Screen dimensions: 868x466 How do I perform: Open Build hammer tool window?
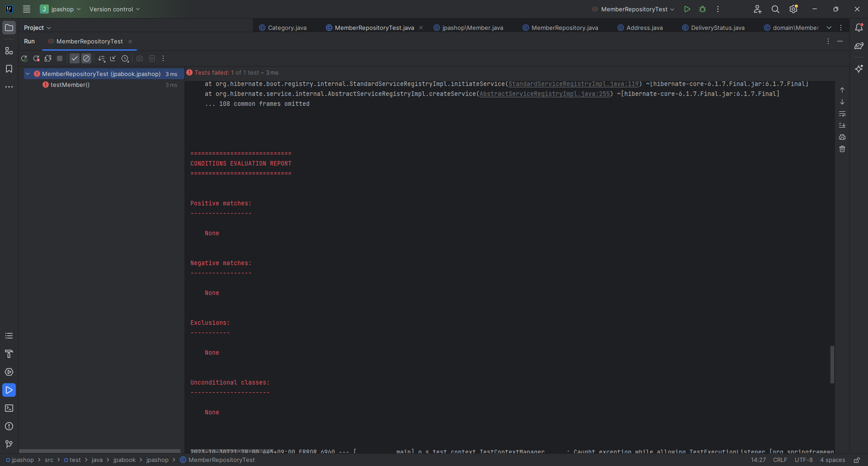tap(9, 354)
